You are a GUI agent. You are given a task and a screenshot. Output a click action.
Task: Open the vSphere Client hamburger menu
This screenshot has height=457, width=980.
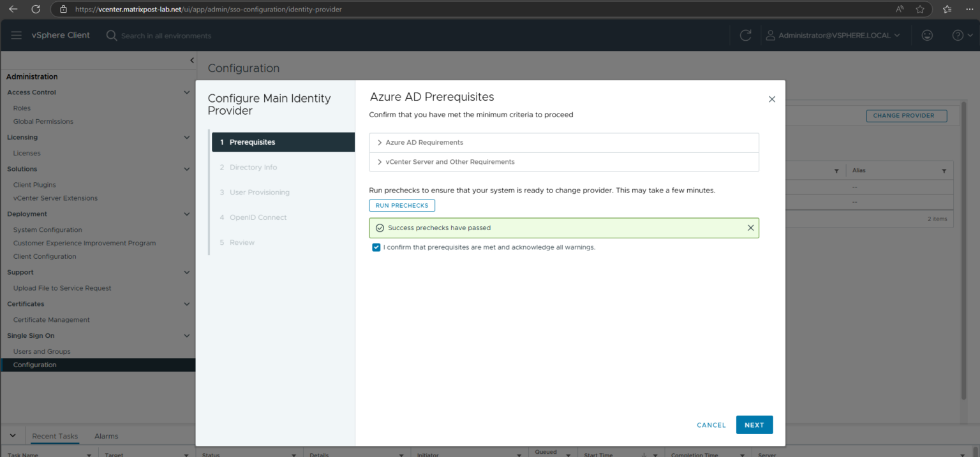click(16, 35)
